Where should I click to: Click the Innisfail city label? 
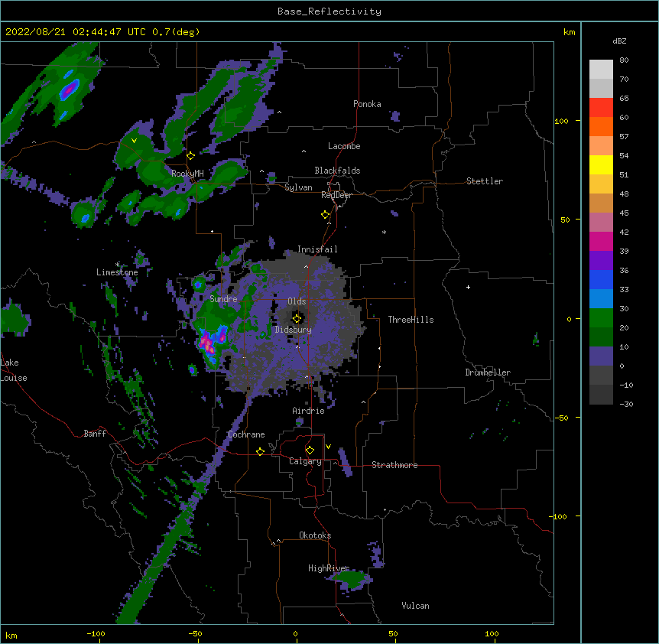click(x=317, y=249)
